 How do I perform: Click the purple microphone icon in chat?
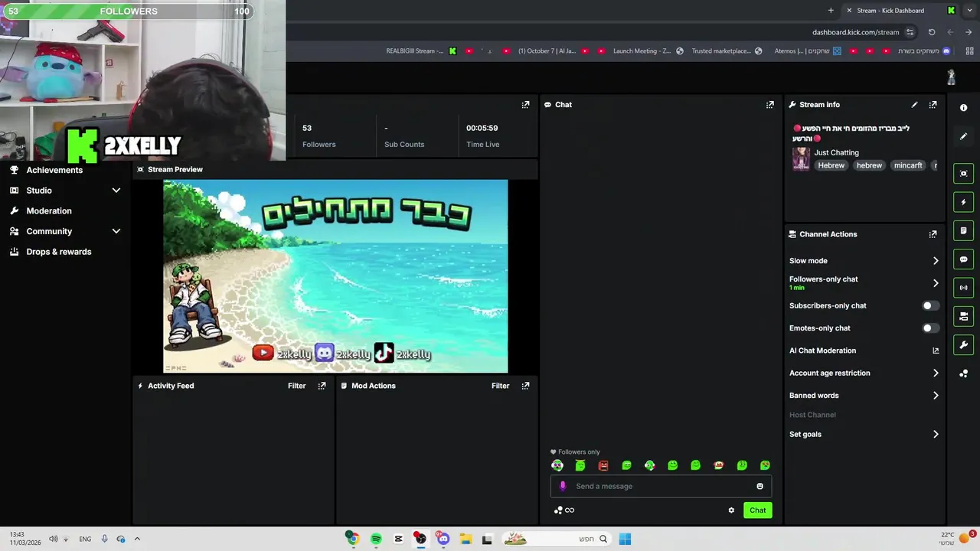point(563,486)
